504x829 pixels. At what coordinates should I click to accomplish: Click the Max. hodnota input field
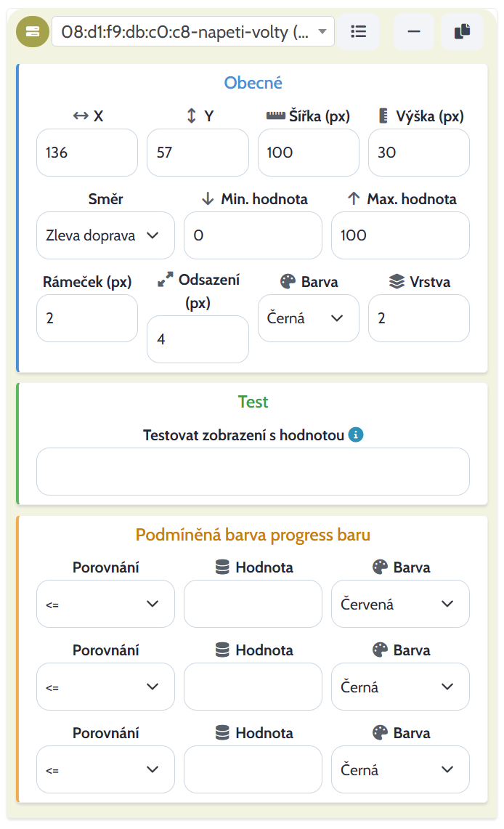400,235
